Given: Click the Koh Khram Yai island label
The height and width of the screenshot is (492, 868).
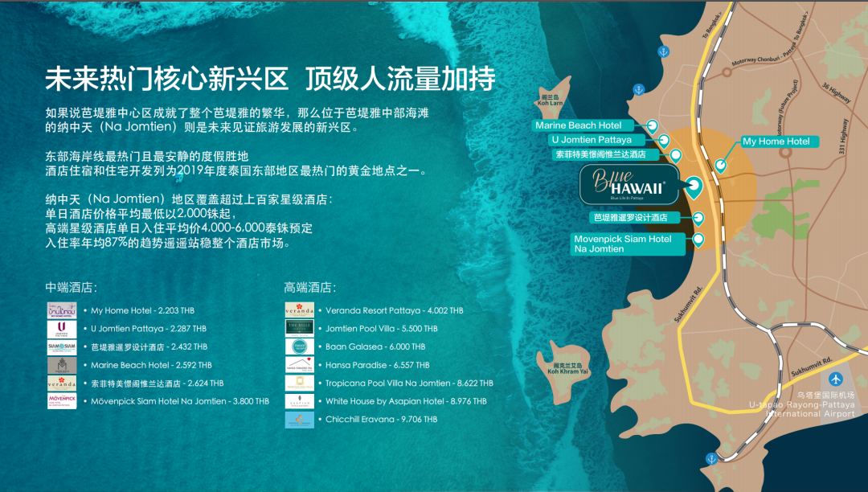Looking at the screenshot, I should [567, 368].
